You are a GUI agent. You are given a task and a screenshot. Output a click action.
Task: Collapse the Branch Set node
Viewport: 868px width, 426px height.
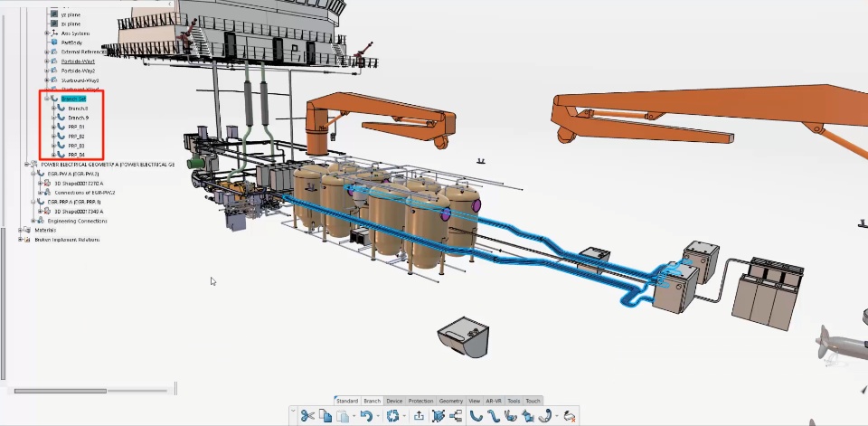[x=47, y=99]
